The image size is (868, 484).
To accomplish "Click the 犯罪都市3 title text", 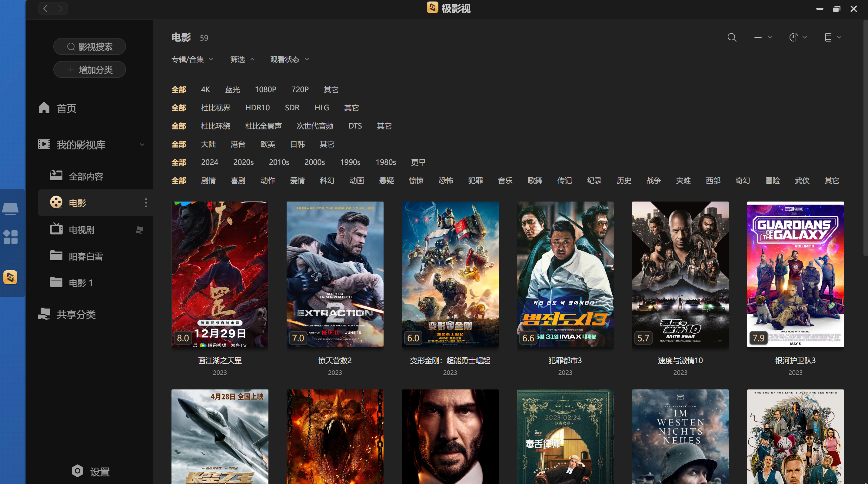I will click(x=565, y=360).
